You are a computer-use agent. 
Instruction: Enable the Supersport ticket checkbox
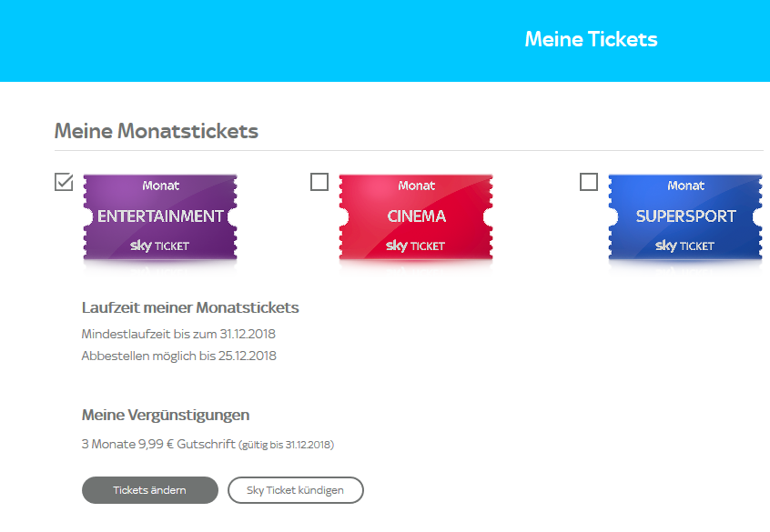click(x=589, y=183)
